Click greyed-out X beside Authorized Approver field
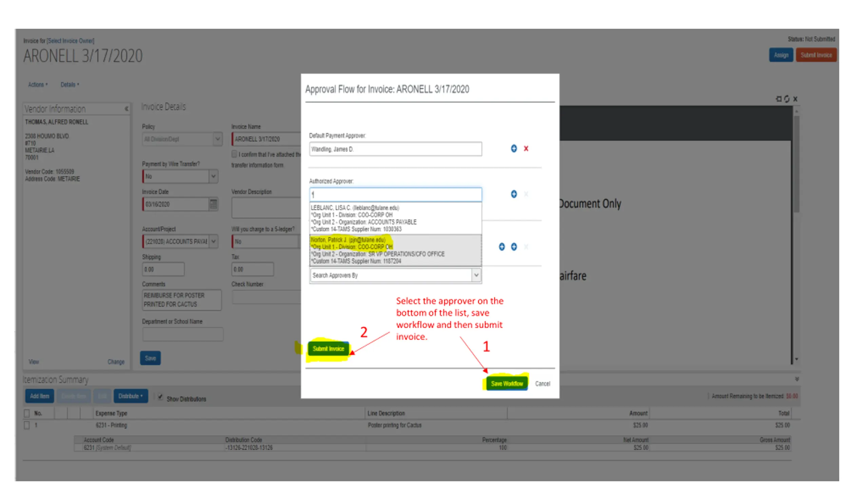The width and height of the screenshot is (868, 488). [526, 194]
